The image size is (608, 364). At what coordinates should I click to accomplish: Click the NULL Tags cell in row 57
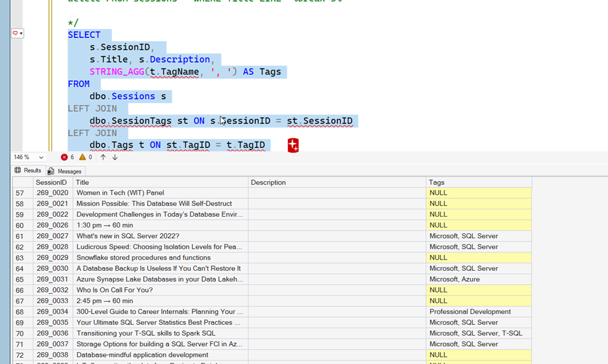tap(479, 193)
